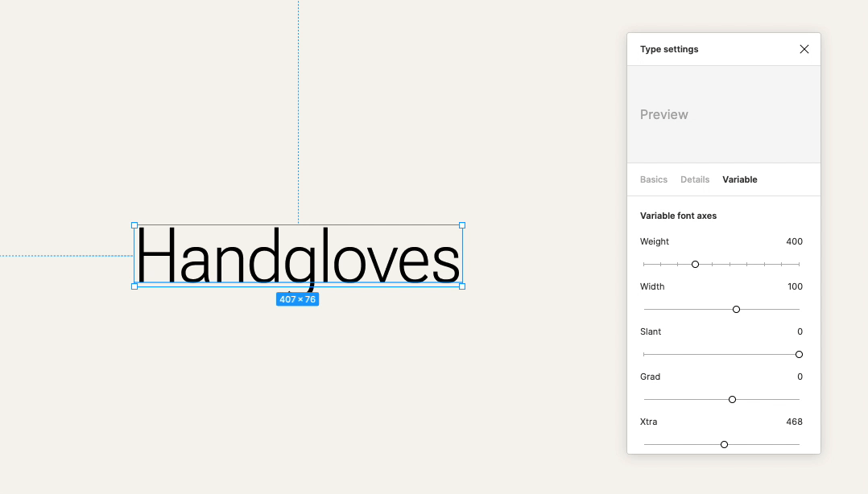Click the Xtra value 468
Screen dimensions: 868x494
pyautogui.click(x=794, y=422)
